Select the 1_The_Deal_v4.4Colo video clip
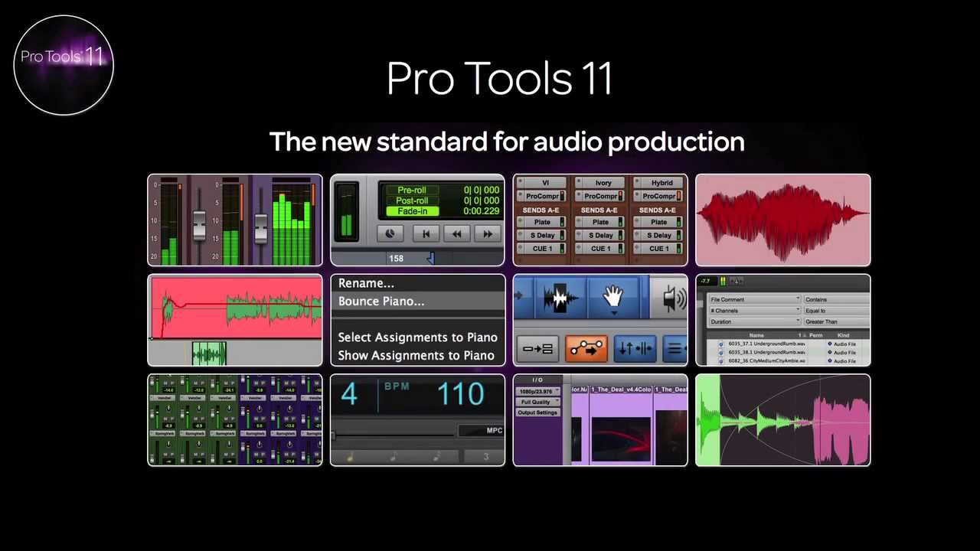The image size is (980, 551). [x=621, y=425]
